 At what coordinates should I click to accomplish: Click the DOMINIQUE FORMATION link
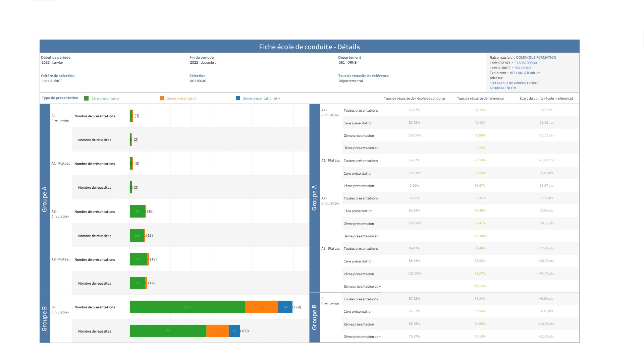point(536,58)
